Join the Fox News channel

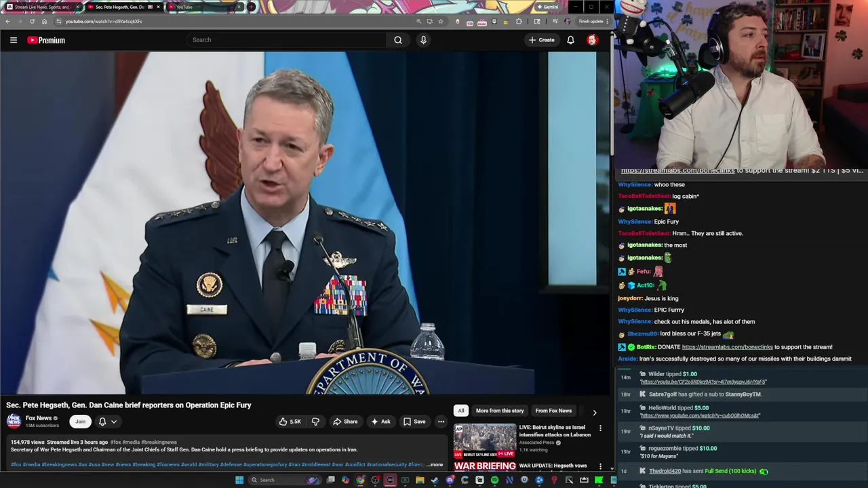point(80,422)
